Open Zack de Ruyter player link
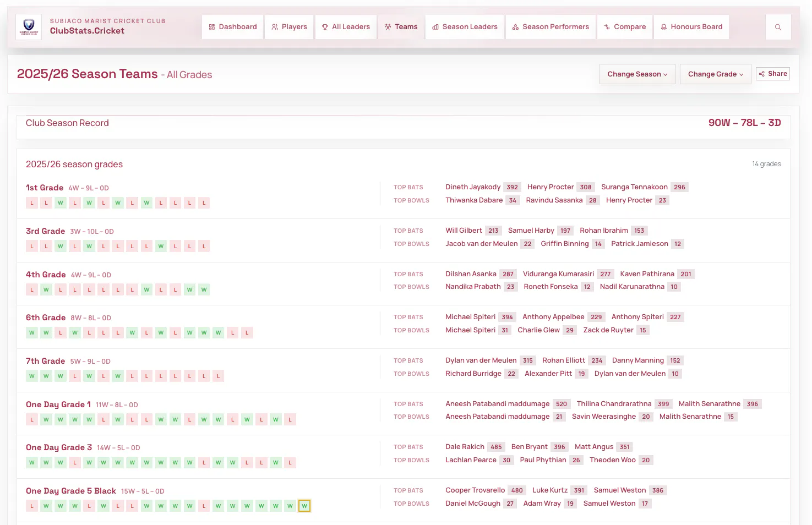812x525 pixels. (x=608, y=330)
